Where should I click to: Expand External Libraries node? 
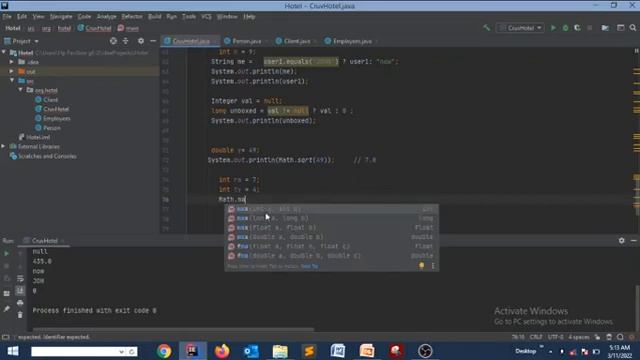tap(3, 146)
